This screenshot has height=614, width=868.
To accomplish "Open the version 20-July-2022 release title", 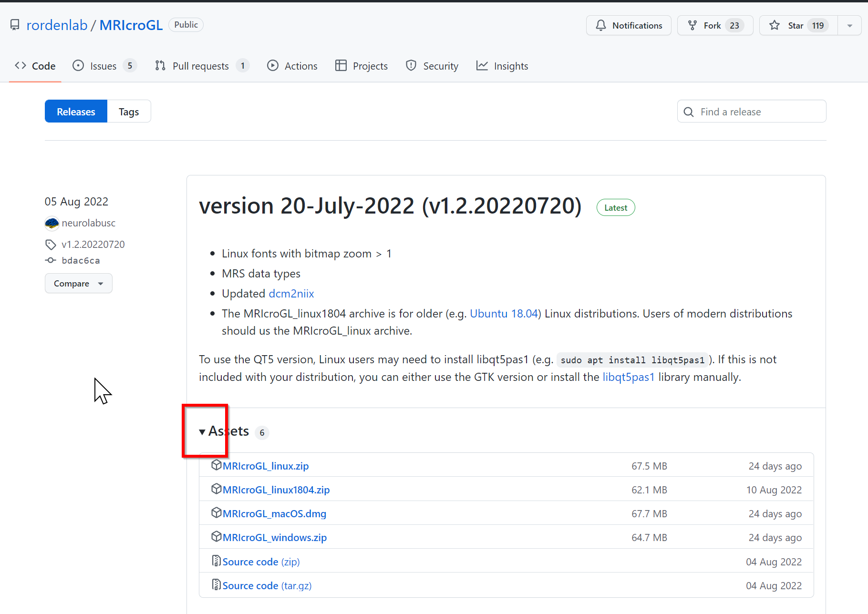I will [x=390, y=206].
